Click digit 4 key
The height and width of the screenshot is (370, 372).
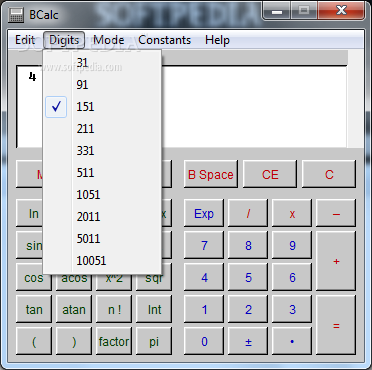tap(204, 277)
